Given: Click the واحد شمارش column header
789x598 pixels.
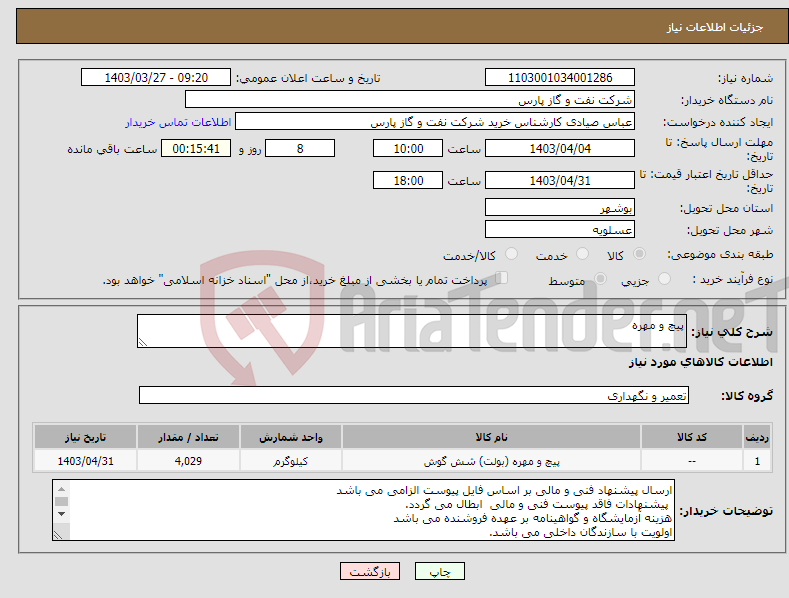Looking at the screenshot, I should [291, 437].
